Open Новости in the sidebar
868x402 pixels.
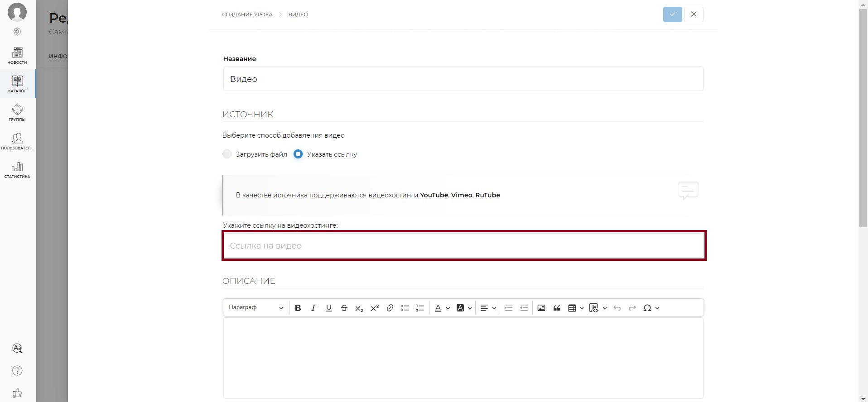[17, 56]
